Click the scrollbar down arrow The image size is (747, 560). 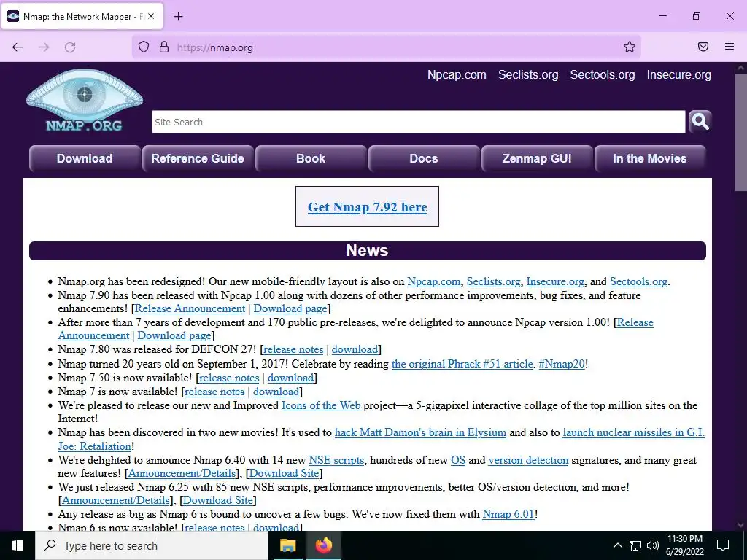point(740,525)
